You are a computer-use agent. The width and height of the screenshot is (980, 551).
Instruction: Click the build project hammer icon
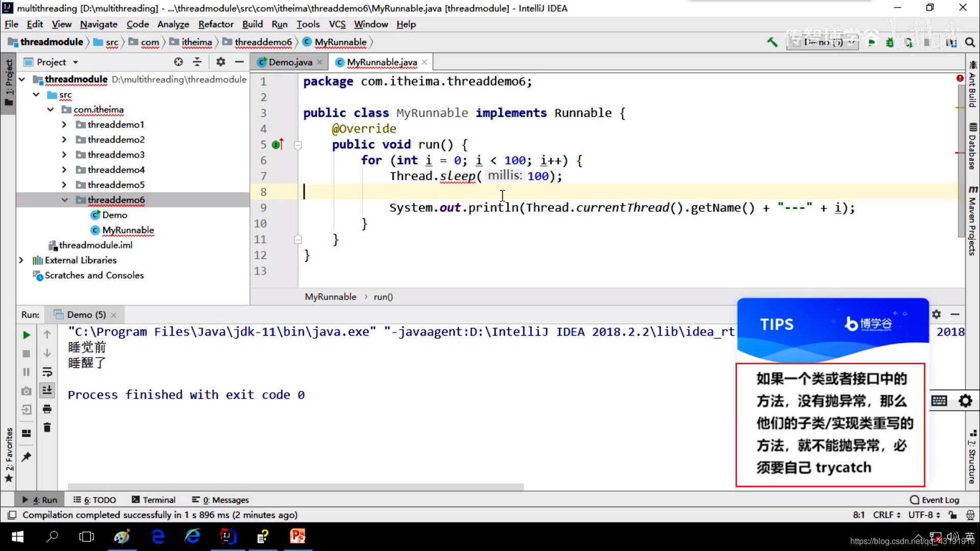[772, 42]
